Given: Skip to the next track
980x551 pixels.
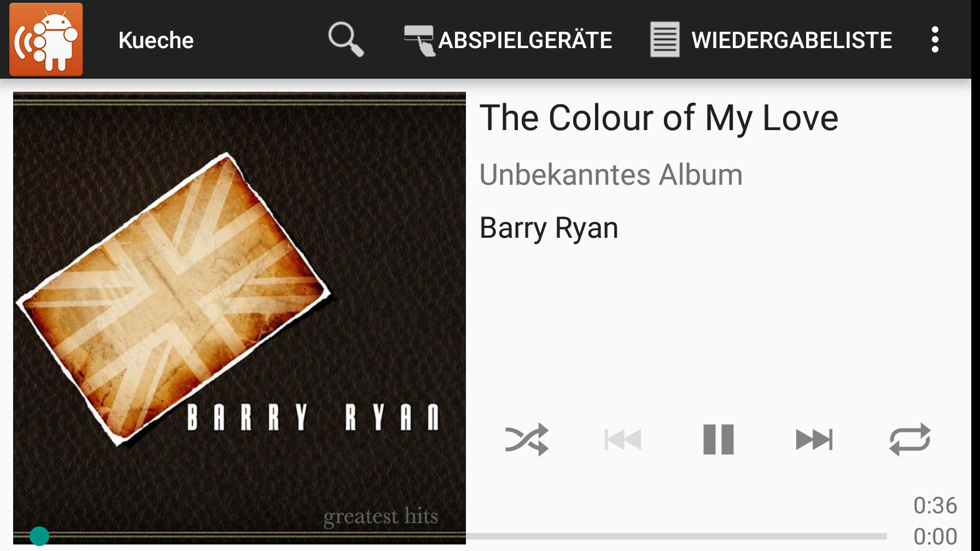Looking at the screenshot, I should (814, 439).
